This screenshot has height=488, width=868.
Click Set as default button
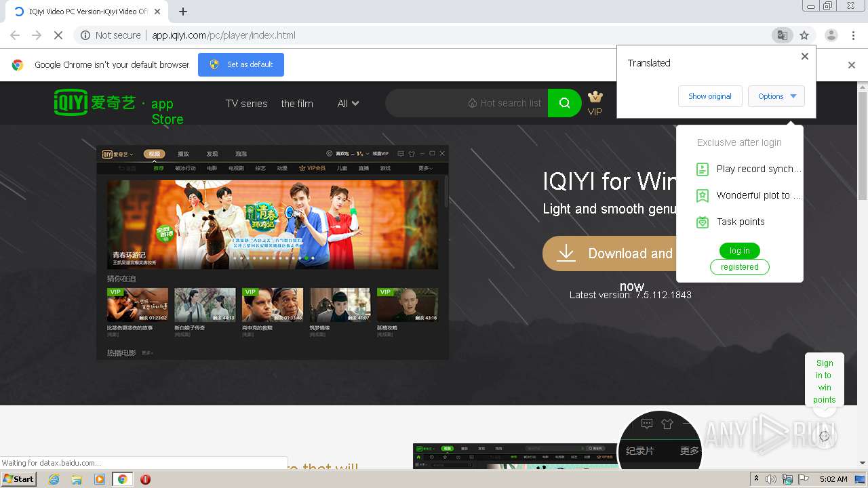241,64
